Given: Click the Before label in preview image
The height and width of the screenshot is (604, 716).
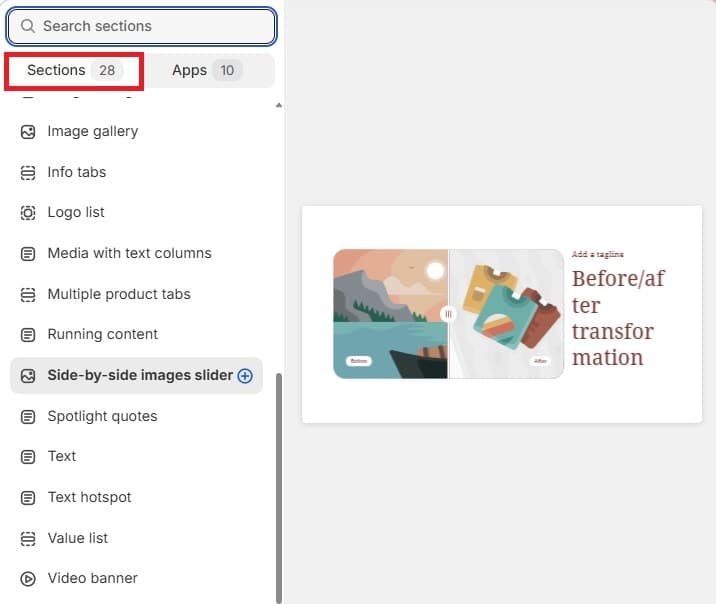Looking at the screenshot, I should coord(359,361).
